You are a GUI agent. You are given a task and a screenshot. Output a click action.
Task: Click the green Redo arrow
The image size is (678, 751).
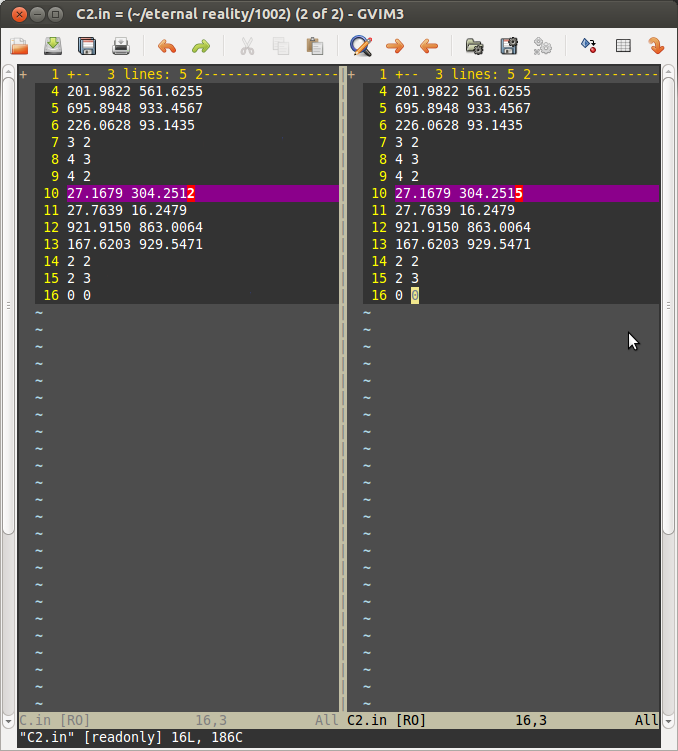click(200, 46)
